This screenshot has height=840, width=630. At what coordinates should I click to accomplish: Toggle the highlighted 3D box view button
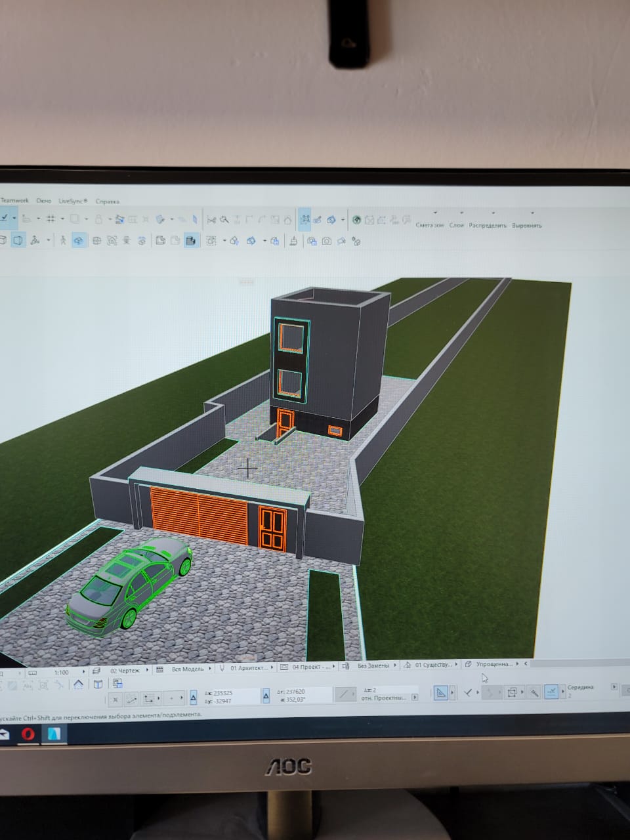(x=18, y=241)
